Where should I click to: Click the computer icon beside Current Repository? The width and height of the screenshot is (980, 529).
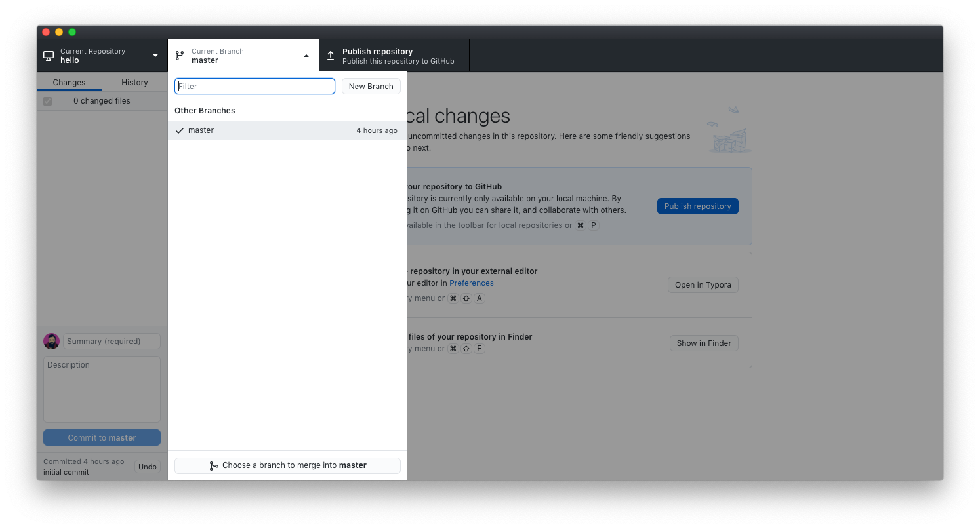pyautogui.click(x=48, y=55)
